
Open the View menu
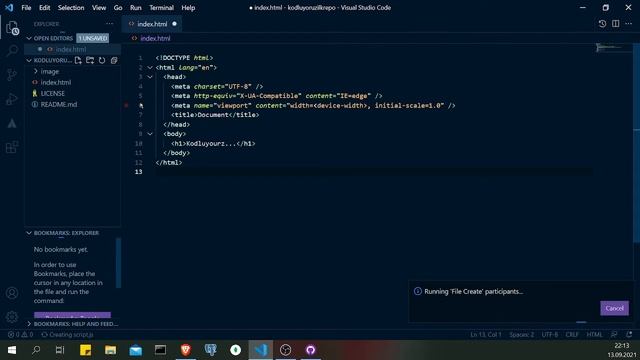(x=99, y=8)
